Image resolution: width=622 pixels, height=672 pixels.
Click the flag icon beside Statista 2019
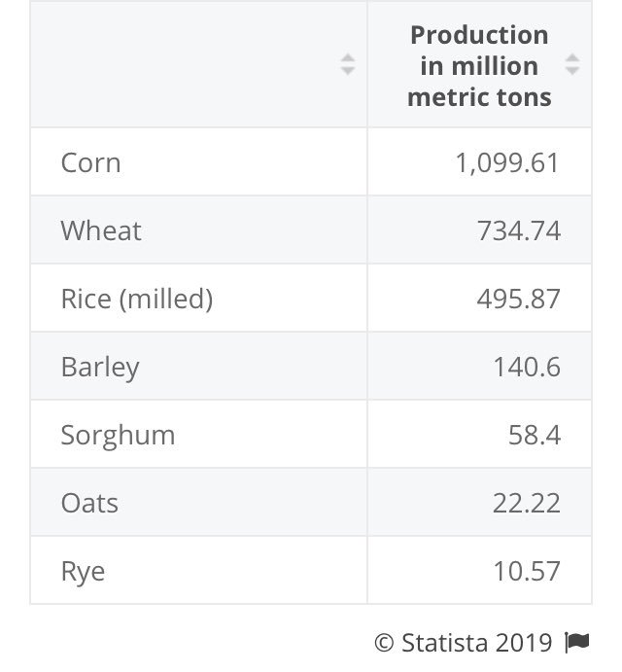(577, 643)
